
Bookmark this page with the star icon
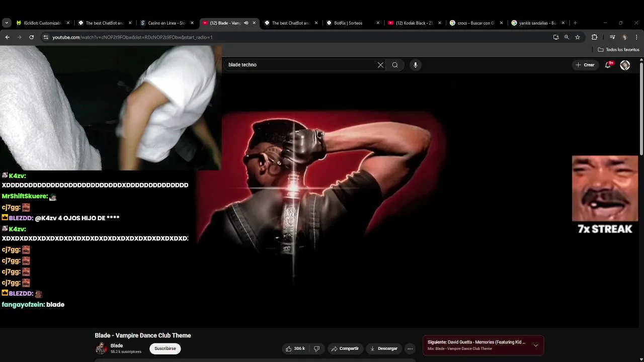point(578,37)
